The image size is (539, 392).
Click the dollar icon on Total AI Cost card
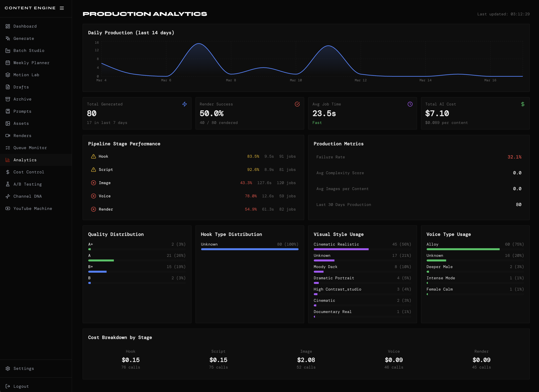click(x=523, y=104)
